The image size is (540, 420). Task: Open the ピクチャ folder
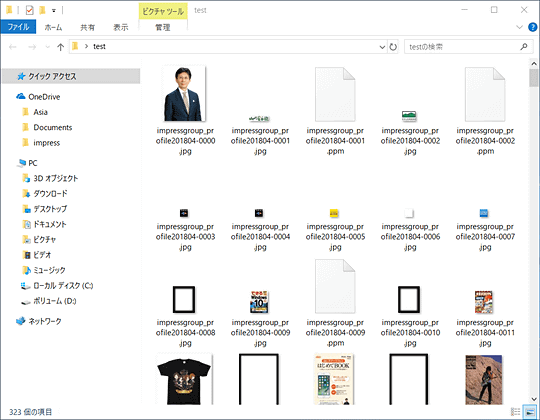click(x=44, y=239)
